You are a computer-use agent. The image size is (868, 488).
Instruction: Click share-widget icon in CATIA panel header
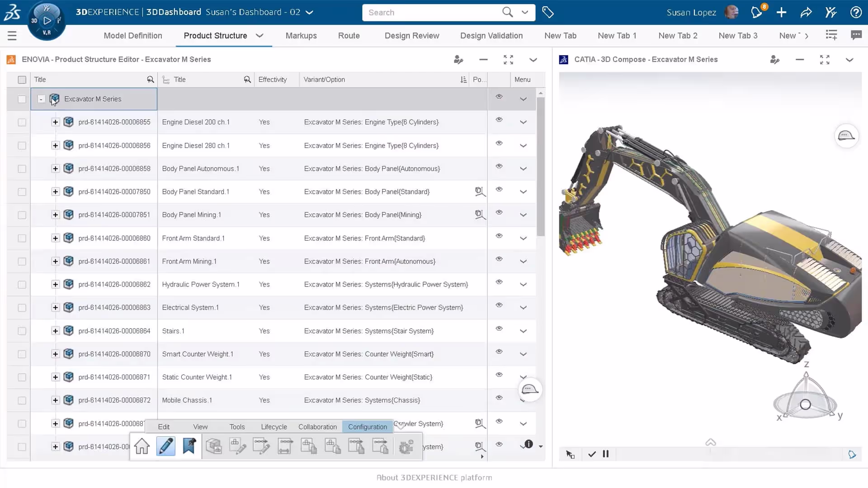(775, 60)
